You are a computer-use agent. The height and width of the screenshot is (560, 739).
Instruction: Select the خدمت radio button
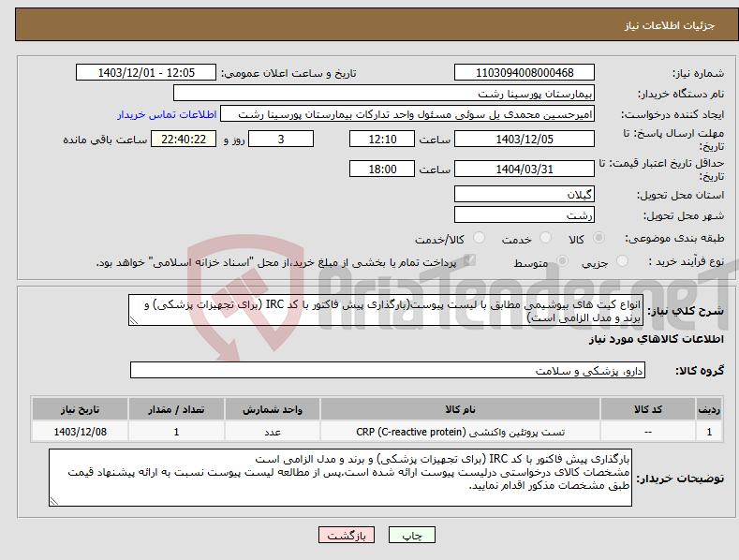pos(545,238)
